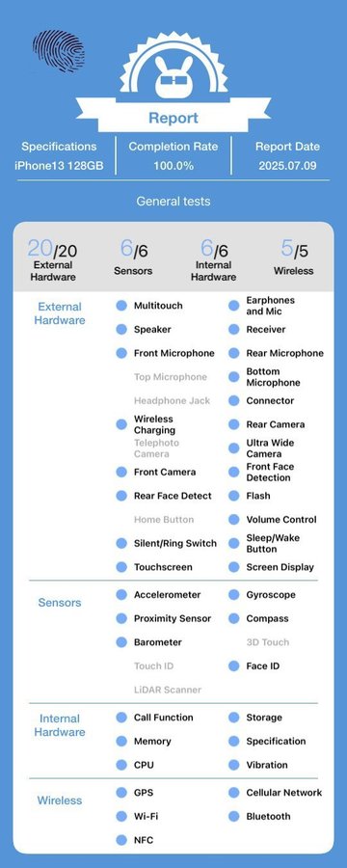The width and height of the screenshot is (347, 868).
Task: Click the Report banner title
Action: tap(173, 118)
